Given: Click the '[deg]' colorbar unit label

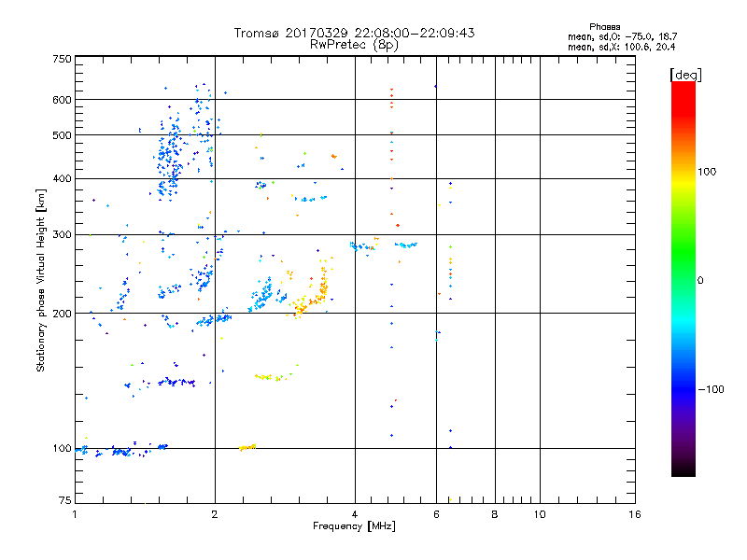Looking at the screenshot, I should (685, 75).
